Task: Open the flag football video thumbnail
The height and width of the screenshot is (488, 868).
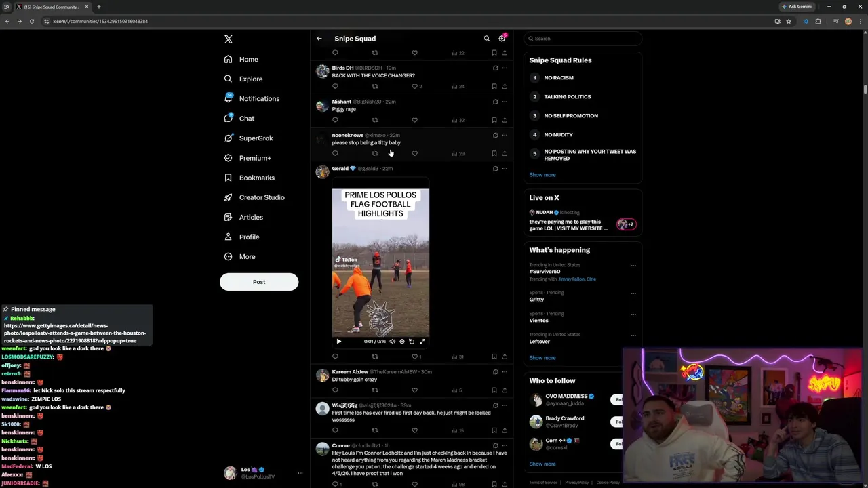Action: [380, 261]
